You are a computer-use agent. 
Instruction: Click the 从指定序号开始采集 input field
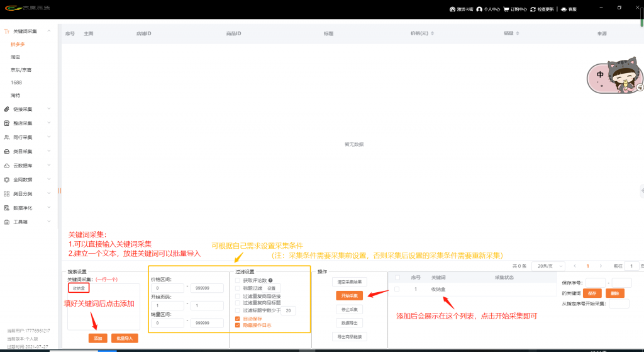point(619,304)
